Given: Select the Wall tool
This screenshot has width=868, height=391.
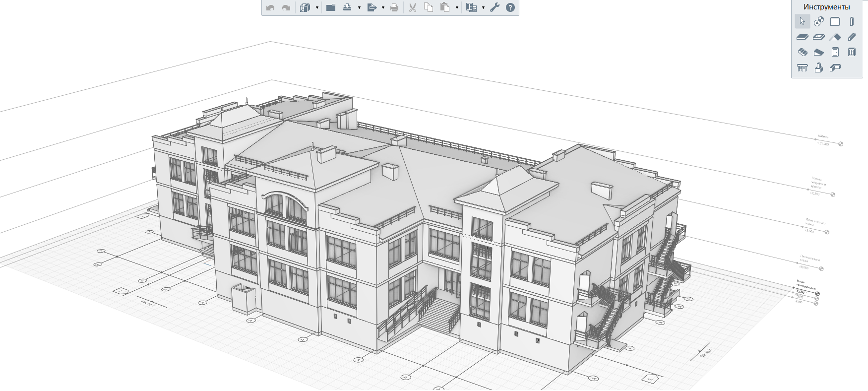Looking at the screenshot, I should point(835,21).
